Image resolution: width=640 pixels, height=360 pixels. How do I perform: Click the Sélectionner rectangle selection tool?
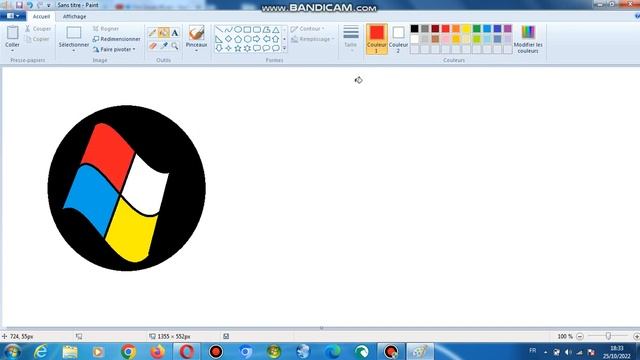tap(74, 33)
